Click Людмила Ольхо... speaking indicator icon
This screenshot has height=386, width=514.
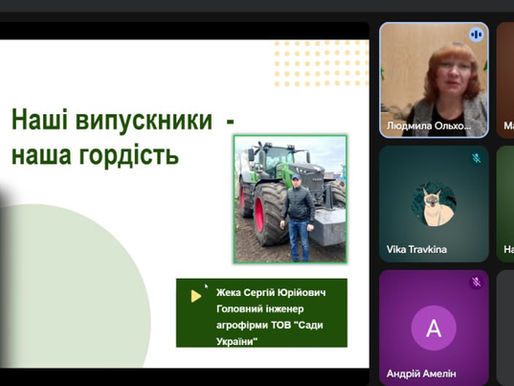[x=476, y=35]
